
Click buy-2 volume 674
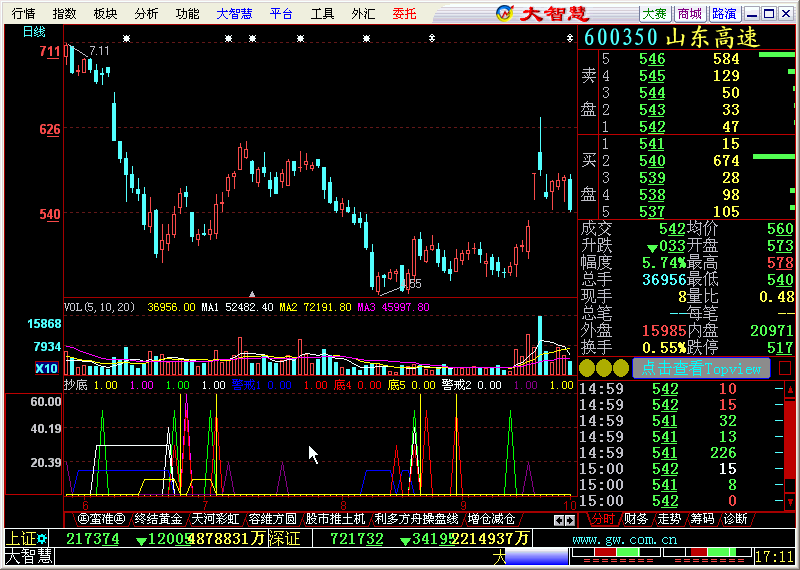pos(726,161)
